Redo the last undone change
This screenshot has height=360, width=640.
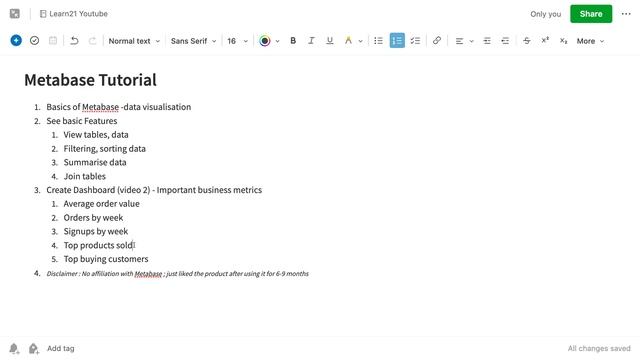pyautogui.click(x=93, y=40)
